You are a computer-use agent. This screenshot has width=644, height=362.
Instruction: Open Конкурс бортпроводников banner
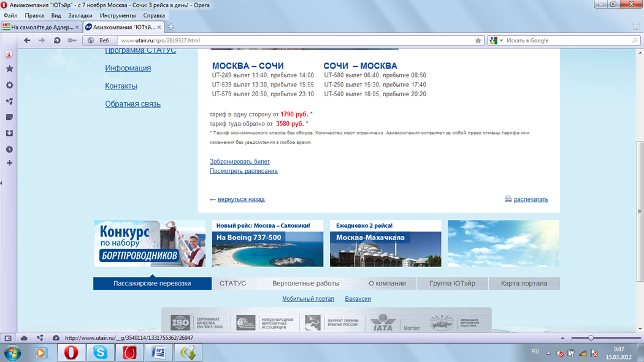150,244
